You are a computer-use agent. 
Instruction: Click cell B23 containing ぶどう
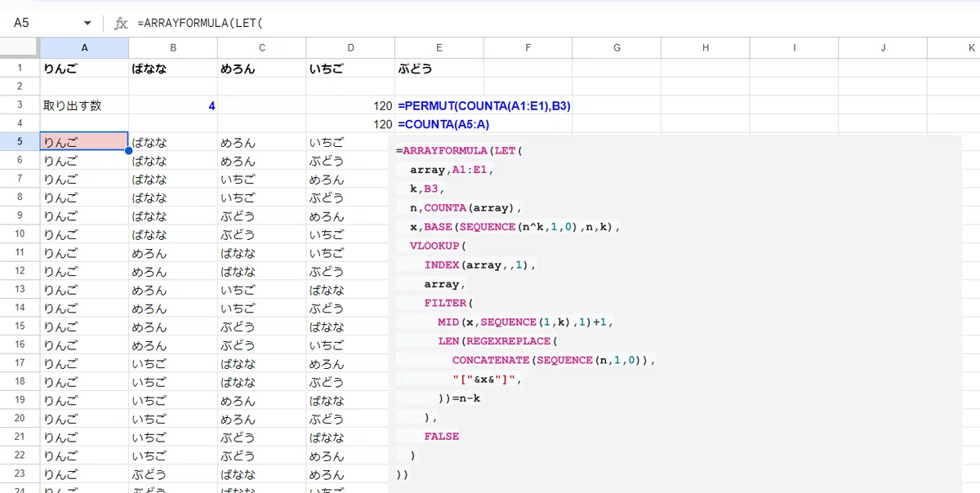point(173,474)
